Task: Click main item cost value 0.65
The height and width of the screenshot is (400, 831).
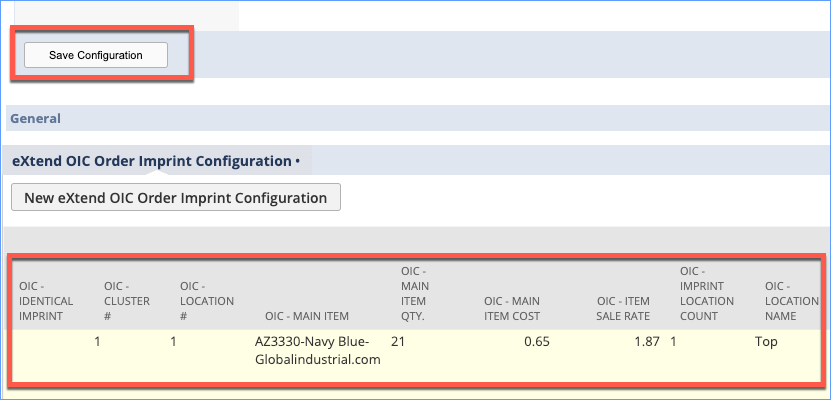Action: pos(537,342)
